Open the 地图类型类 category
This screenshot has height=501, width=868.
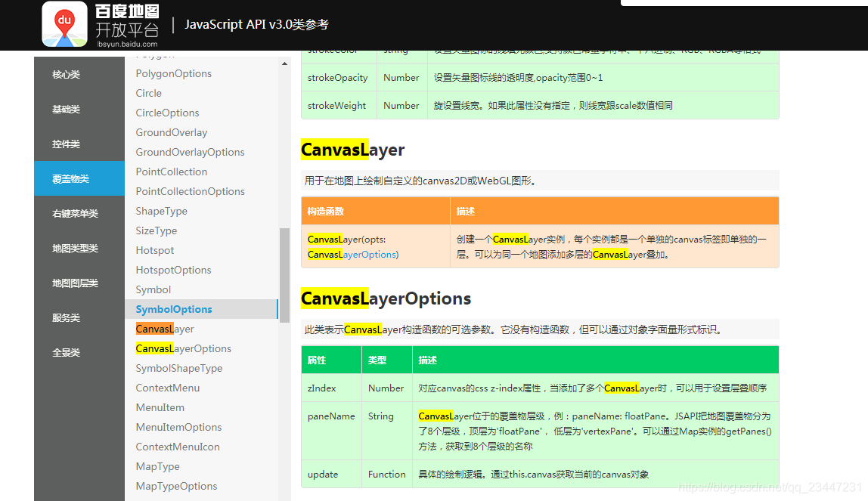tap(79, 248)
